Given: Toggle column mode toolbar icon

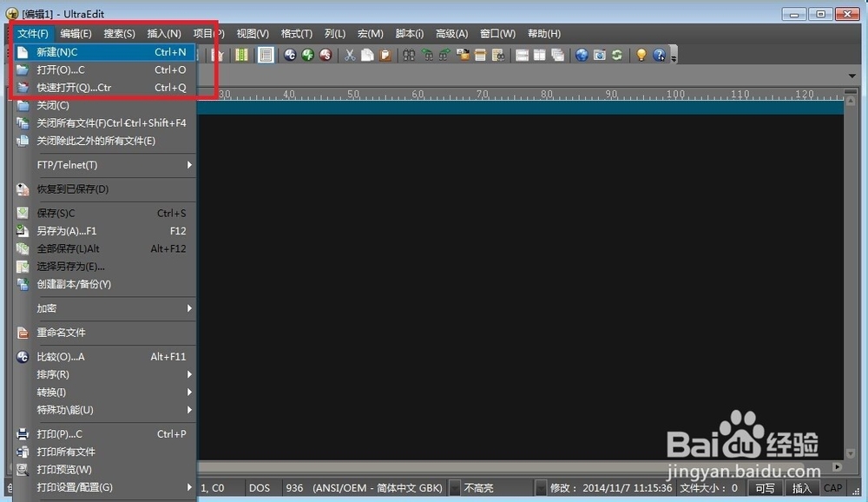Looking at the screenshot, I should (x=241, y=55).
